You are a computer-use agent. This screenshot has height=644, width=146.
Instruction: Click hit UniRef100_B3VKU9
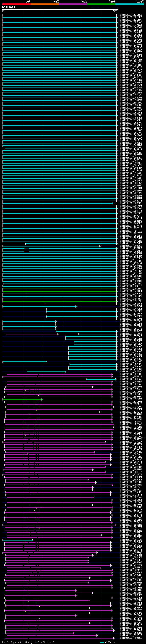click(x=131, y=105)
